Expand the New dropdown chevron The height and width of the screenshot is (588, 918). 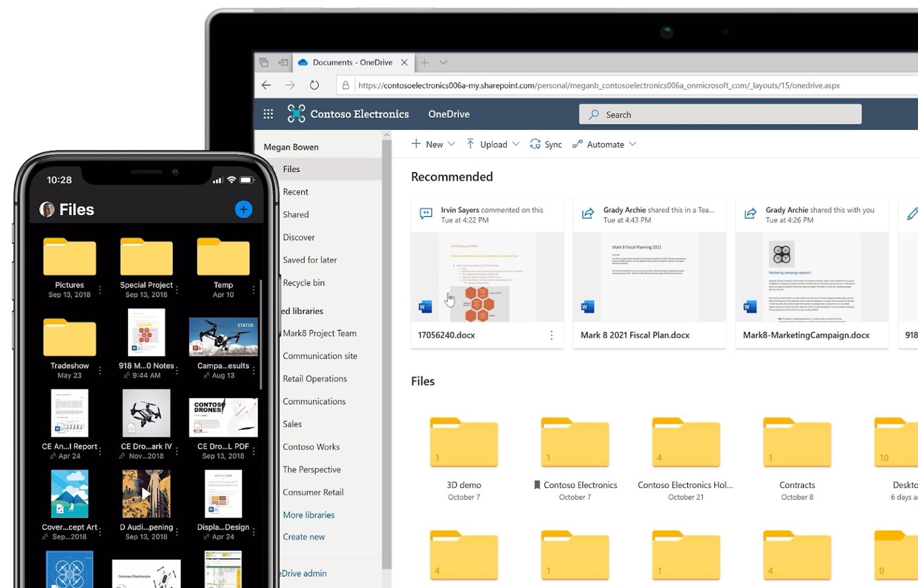coord(451,144)
